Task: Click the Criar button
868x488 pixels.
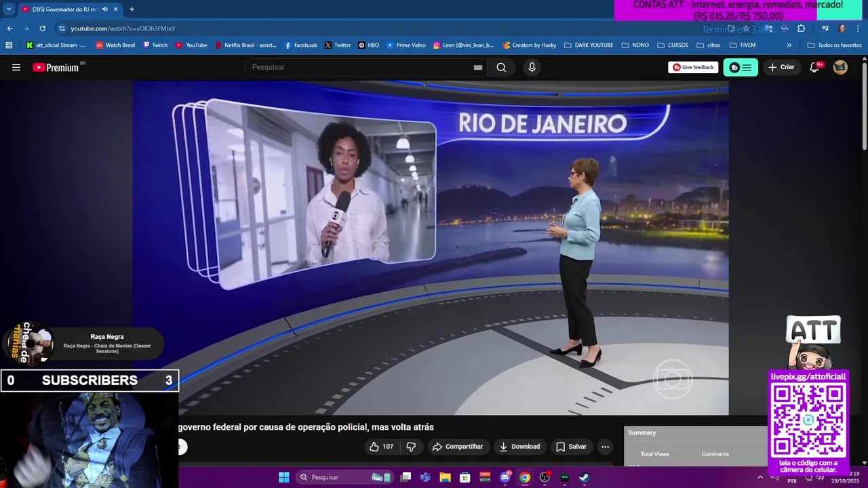Action: tap(781, 67)
